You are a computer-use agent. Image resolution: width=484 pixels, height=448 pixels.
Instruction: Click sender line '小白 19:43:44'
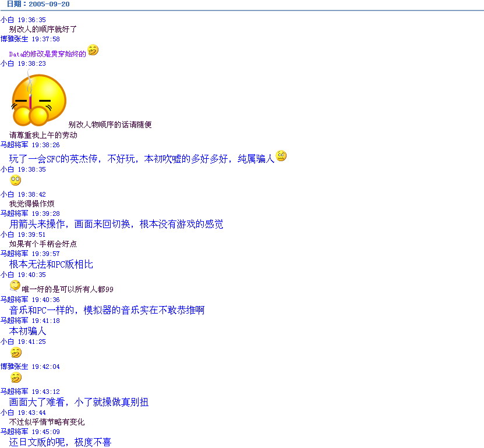tap(23, 413)
